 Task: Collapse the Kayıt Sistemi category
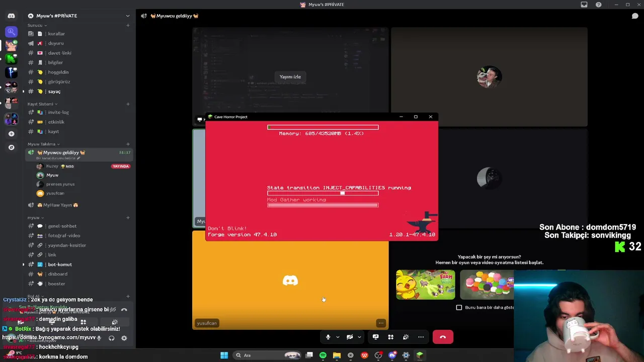pos(42,104)
